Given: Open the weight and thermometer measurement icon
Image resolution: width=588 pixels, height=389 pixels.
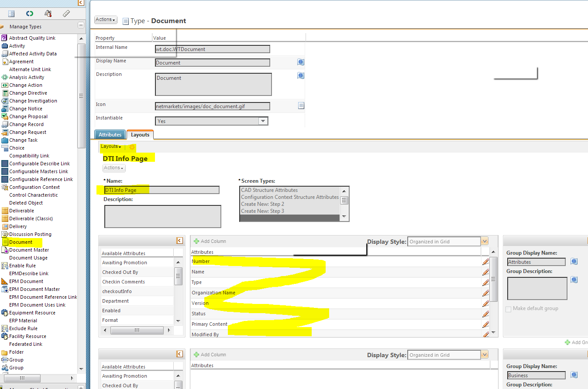Looking at the screenshot, I should coord(48,14).
